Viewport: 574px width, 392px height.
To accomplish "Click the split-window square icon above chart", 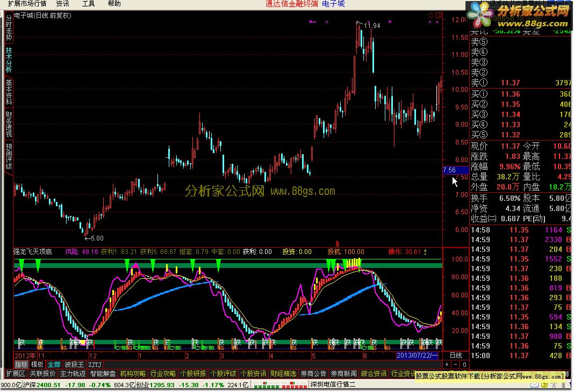I will click(438, 15).
